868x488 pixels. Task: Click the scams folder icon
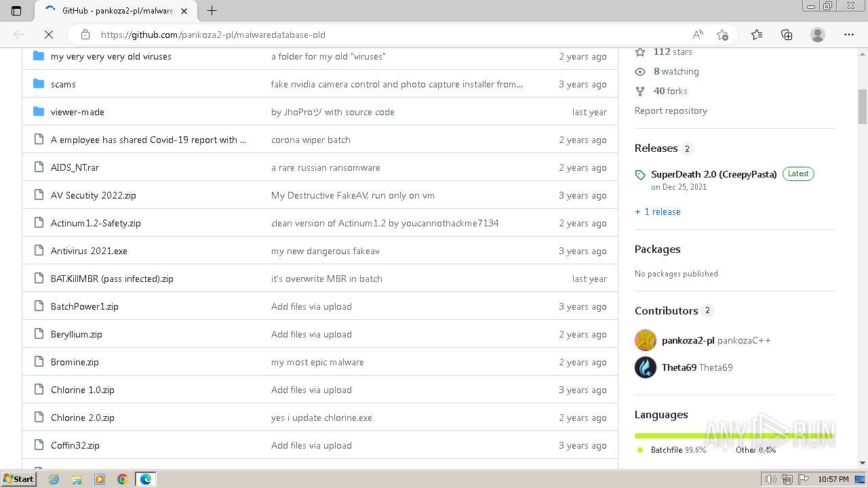click(39, 84)
